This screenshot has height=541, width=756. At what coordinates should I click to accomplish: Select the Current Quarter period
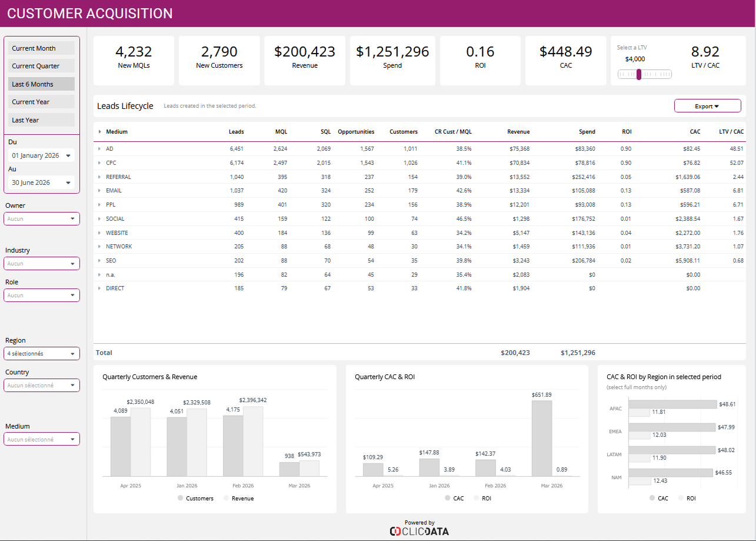click(x=41, y=66)
